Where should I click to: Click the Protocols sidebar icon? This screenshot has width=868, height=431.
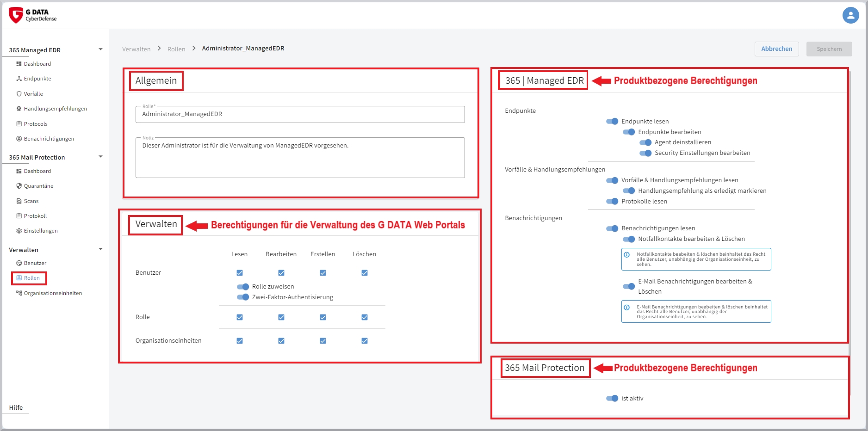click(19, 124)
